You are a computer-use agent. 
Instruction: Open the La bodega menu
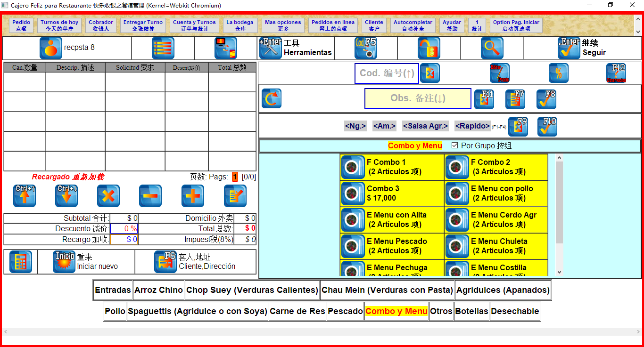(x=240, y=25)
